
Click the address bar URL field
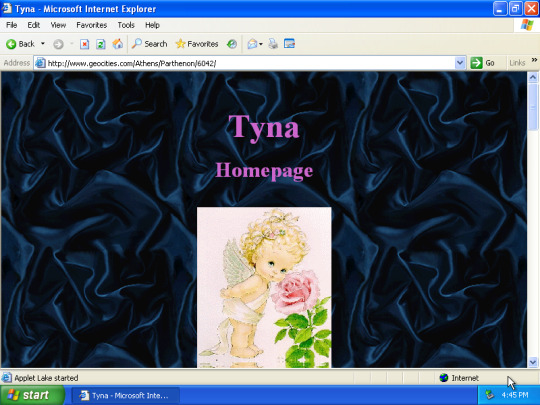250,63
